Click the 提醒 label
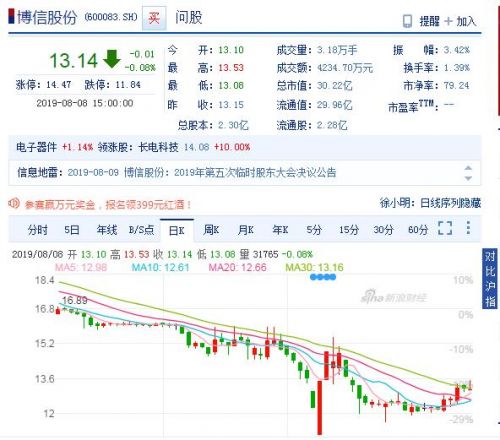 [x=429, y=21]
